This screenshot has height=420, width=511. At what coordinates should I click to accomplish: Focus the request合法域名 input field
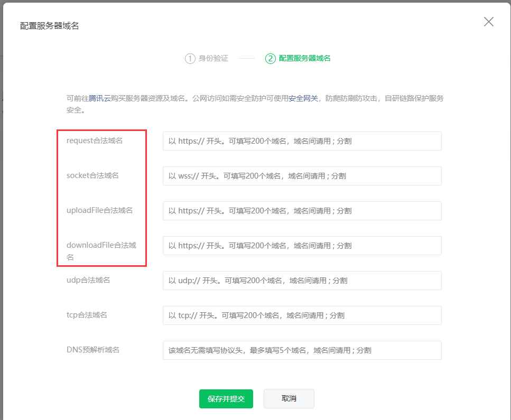302,141
